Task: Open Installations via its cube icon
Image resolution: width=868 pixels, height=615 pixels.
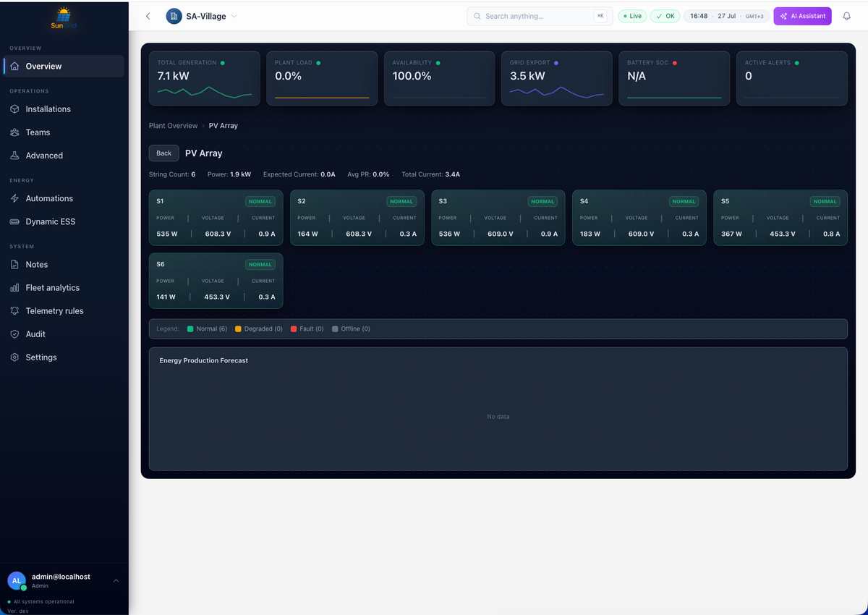Action: click(14, 109)
